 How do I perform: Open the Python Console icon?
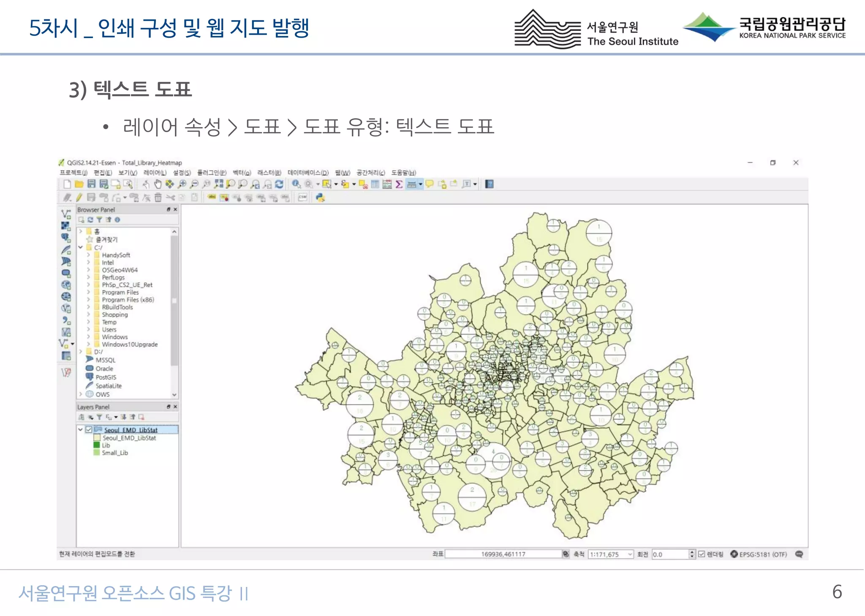320,198
